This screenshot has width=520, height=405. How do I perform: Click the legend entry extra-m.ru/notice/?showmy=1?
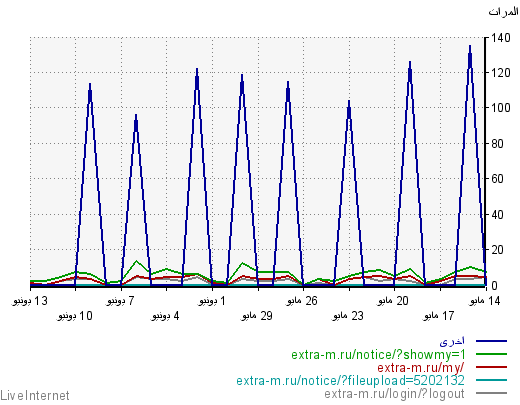[378, 354]
